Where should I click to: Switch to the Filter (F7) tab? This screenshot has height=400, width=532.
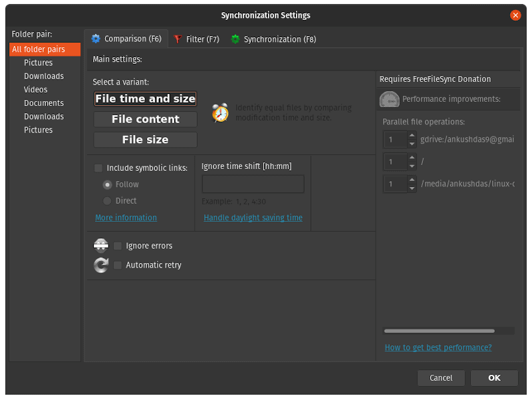point(196,39)
